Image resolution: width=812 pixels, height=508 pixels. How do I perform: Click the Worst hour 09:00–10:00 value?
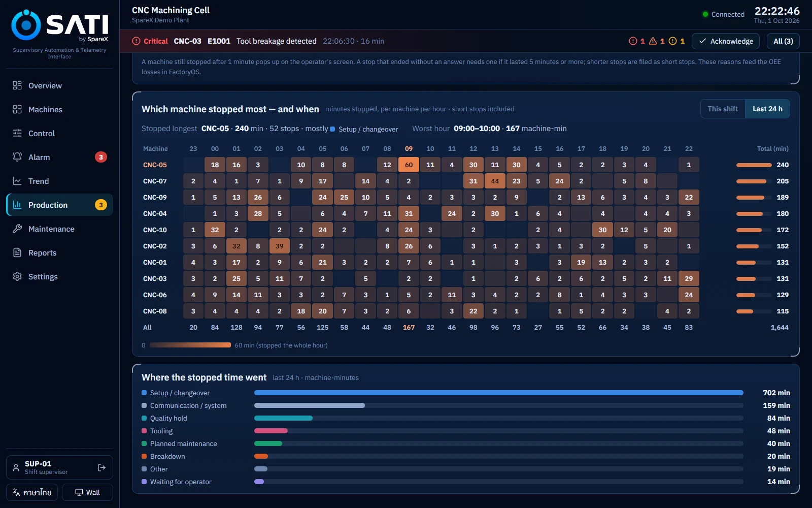point(477,129)
